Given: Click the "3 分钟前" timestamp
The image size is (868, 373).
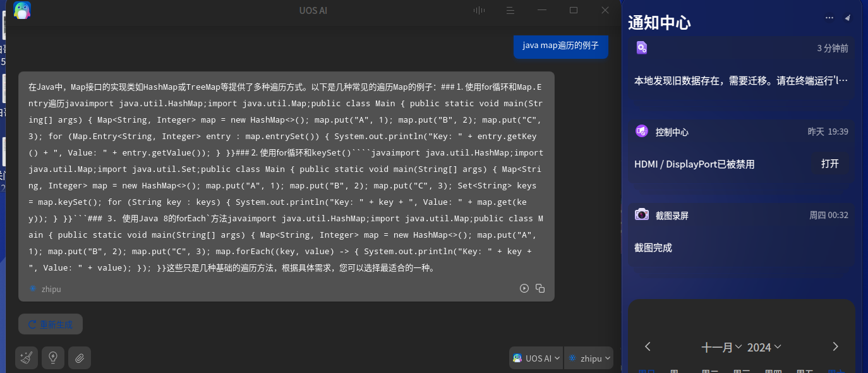Looking at the screenshot, I should [833, 48].
